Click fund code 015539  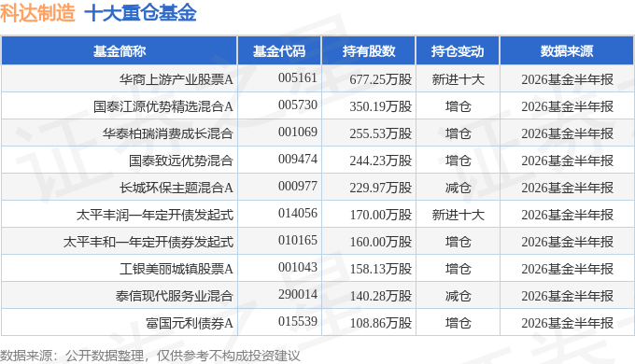298,321
